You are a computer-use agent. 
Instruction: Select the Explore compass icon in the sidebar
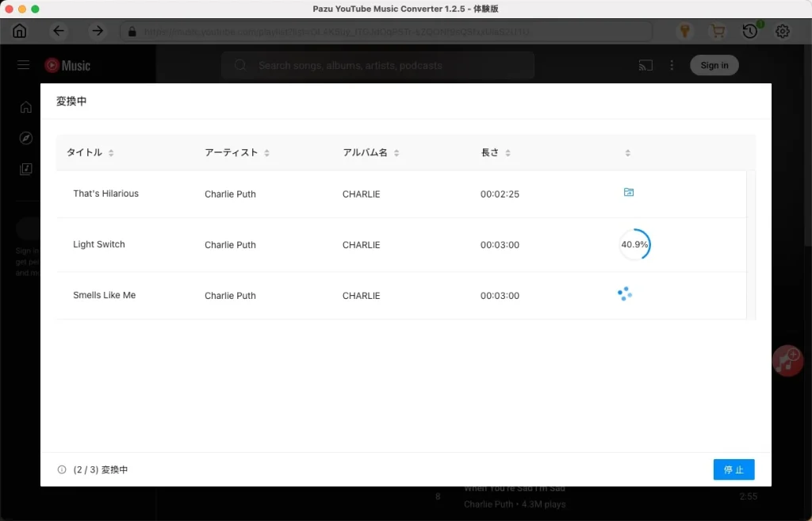coord(25,138)
